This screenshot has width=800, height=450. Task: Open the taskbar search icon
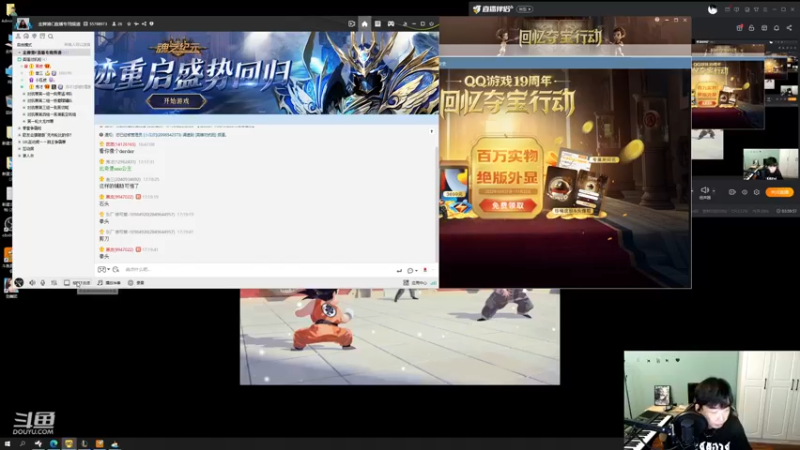pyautogui.click(x=22, y=444)
